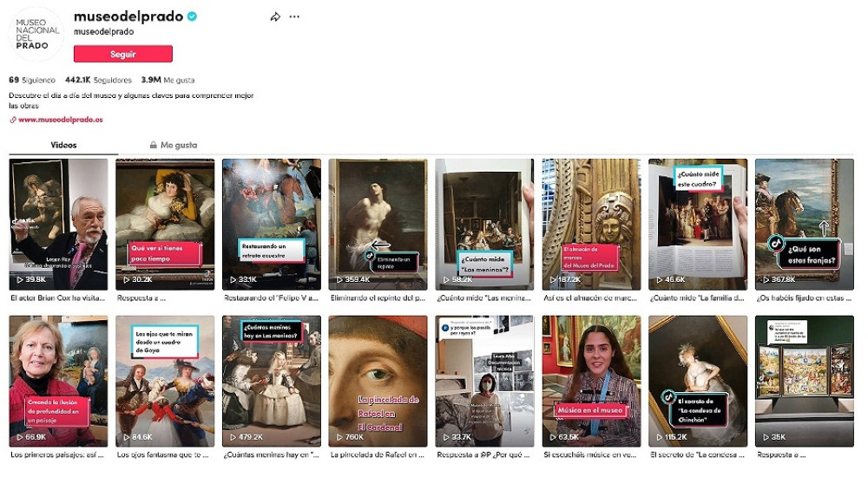Screen dimensions: 868x490
Task: Open the 442.1K Seguidores list
Action: click(x=99, y=80)
